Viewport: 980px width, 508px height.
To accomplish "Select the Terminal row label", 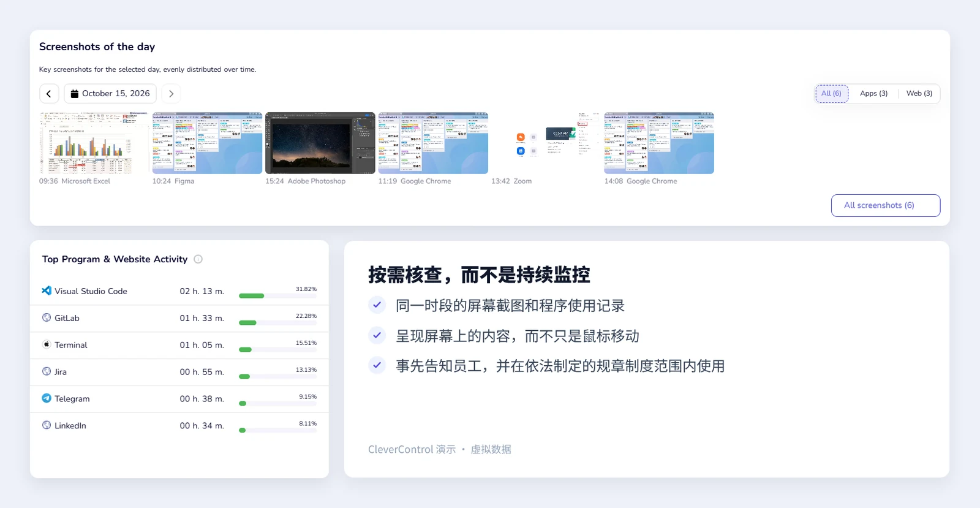I will (71, 345).
